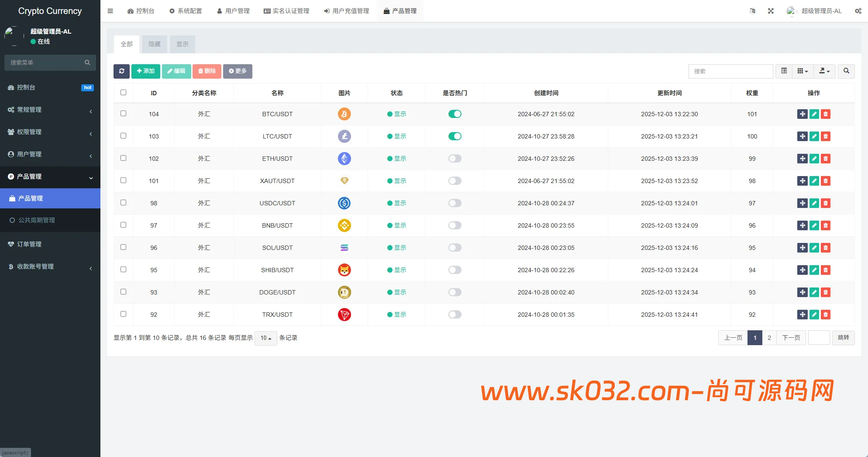
Task: Switch to the 隐藏 tab
Action: (x=154, y=44)
